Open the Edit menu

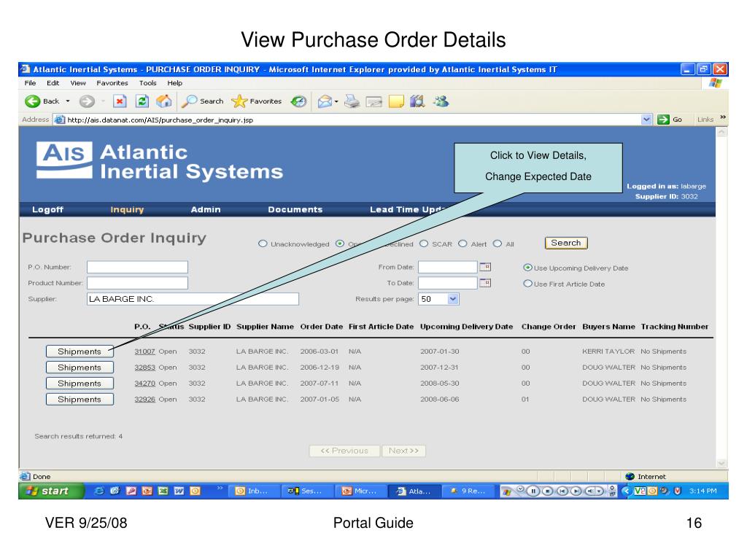53,83
